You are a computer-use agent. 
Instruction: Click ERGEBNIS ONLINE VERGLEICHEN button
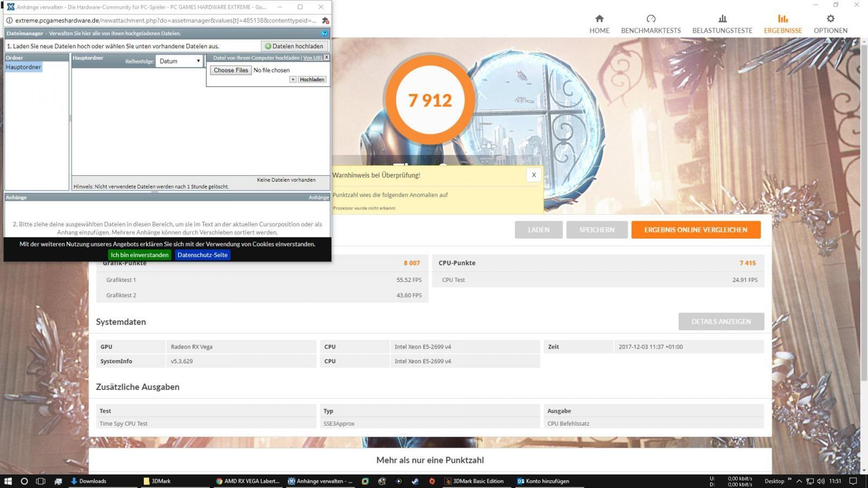(695, 230)
